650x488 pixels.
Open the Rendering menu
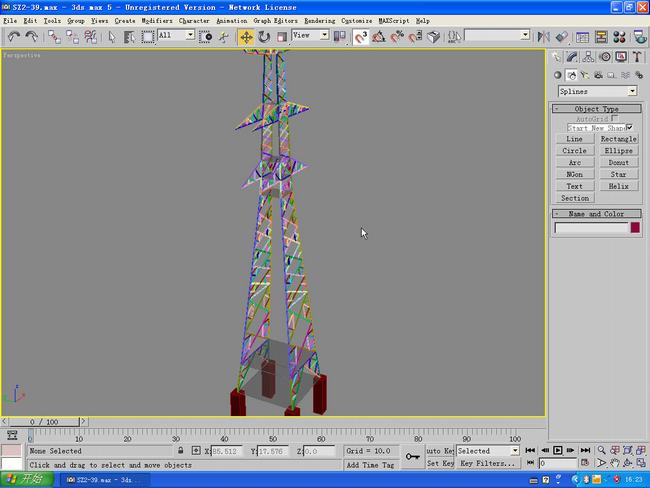click(320, 21)
